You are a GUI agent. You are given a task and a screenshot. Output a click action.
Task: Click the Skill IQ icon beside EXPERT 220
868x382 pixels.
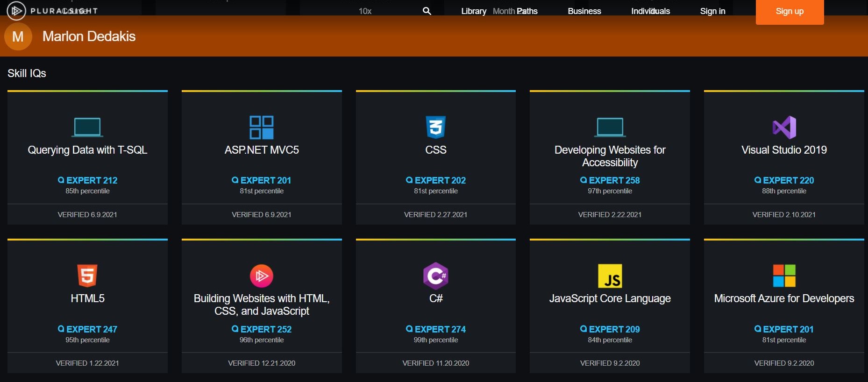(758, 180)
